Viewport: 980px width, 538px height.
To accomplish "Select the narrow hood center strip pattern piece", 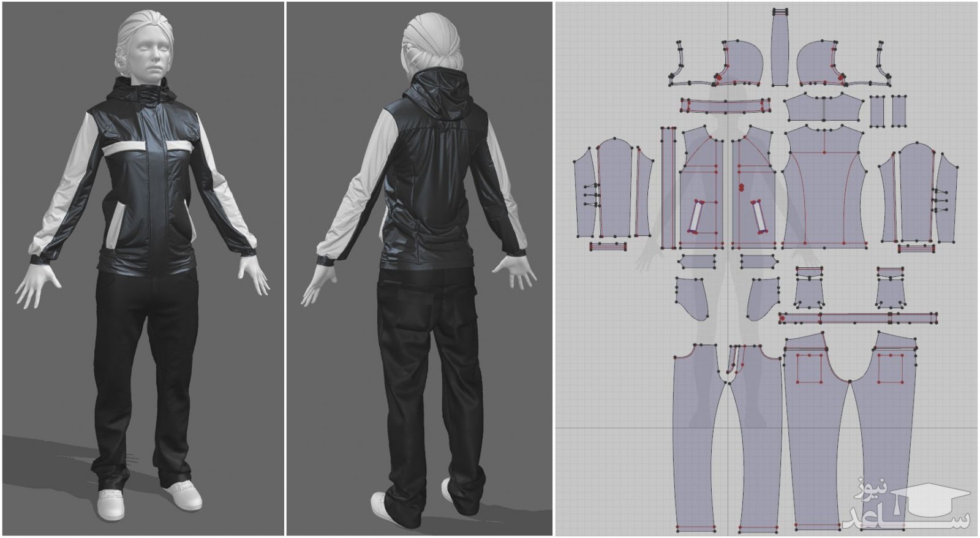I will click(x=780, y=48).
